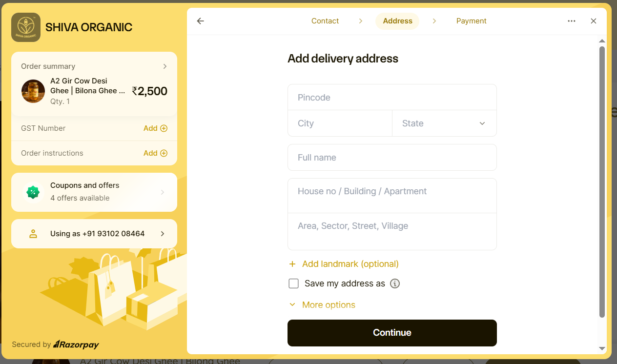Click the green coupons badge icon
This screenshot has width=617, height=364.
click(33, 192)
